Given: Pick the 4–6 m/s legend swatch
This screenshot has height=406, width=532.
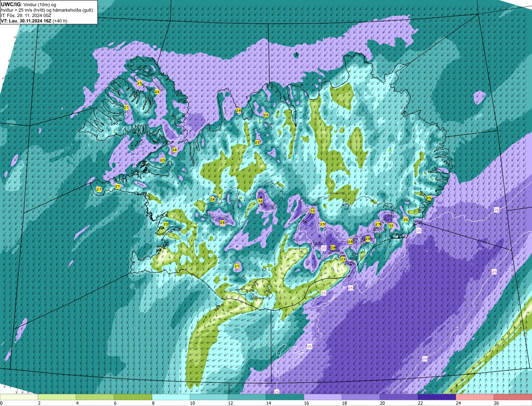Looking at the screenshot, I should point(95,397).
